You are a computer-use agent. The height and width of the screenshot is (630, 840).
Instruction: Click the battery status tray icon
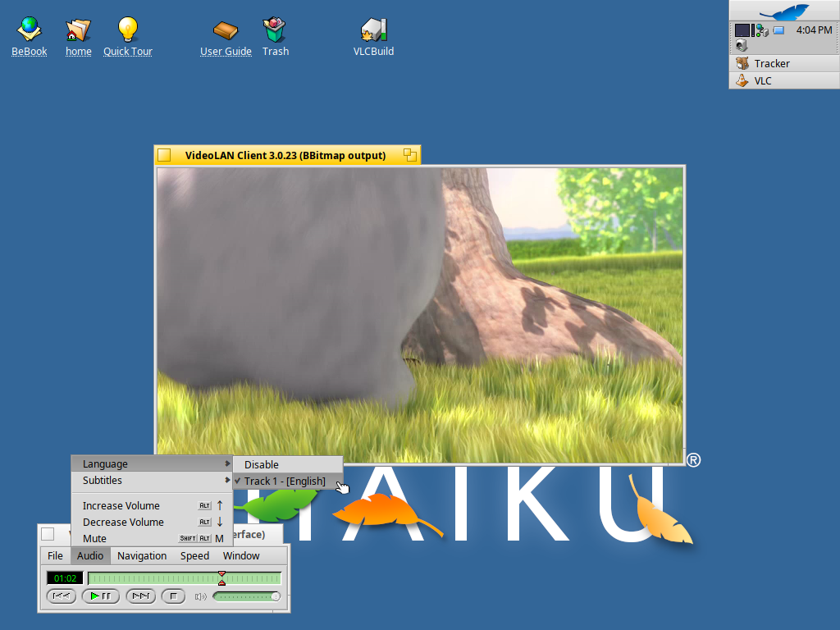[x=779, y=30]
